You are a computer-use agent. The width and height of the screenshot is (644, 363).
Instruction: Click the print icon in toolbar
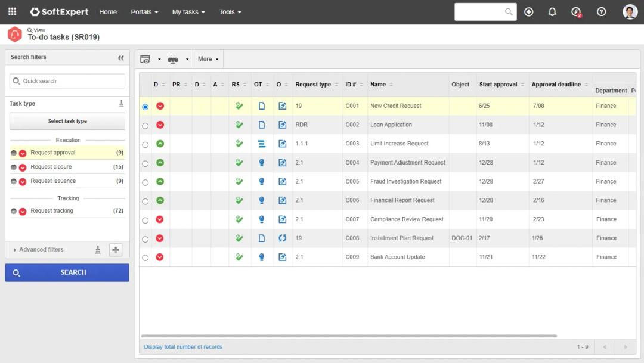tap(173, 59)
